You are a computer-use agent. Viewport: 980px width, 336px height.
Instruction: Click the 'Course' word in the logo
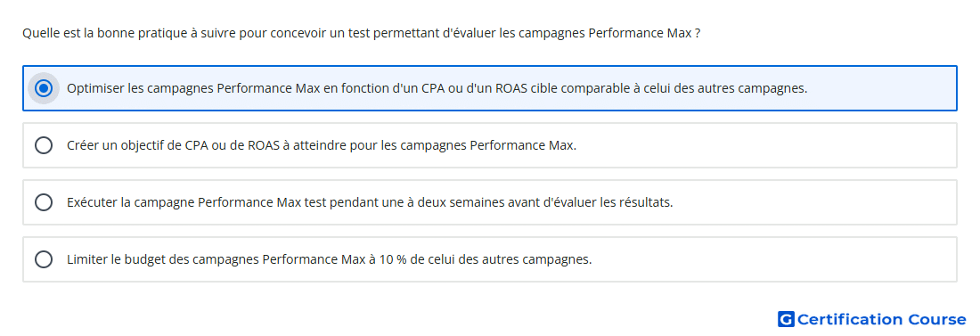coord(937,320)
